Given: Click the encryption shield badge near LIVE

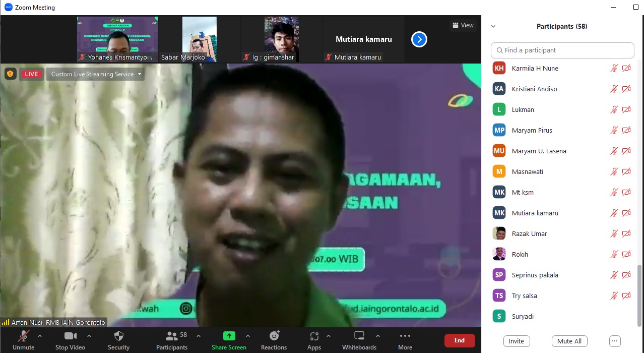Looking at the screenshot, I should pyautogui.click(x=10, y=74).
